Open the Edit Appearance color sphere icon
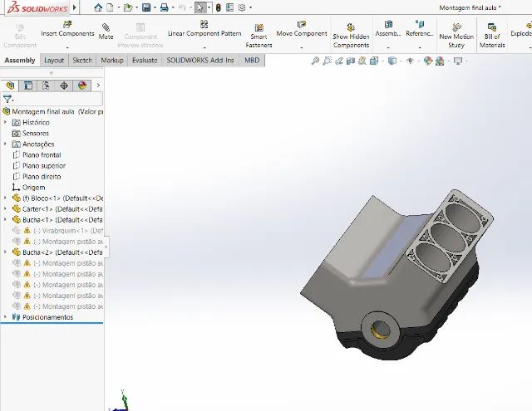Screen dimensions: 532x411 [x=428, y=61]
